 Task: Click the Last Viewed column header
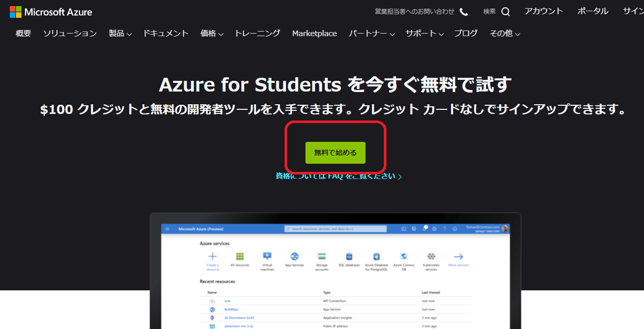431,292
